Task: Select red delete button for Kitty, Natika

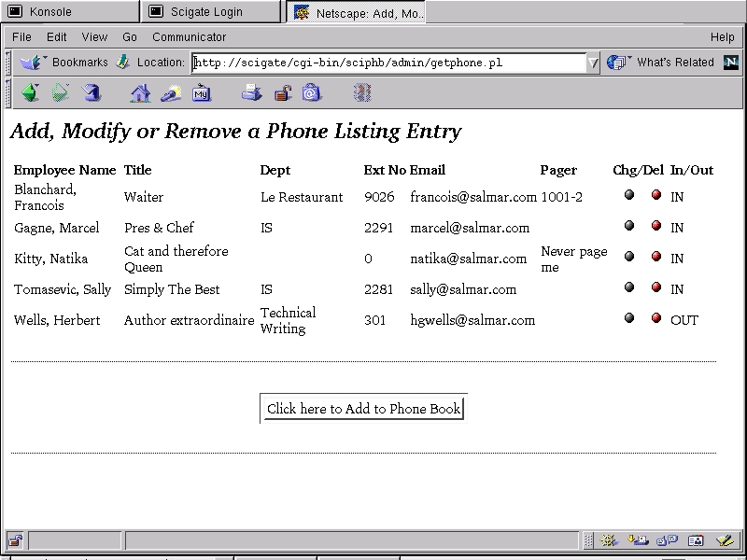Action: coord(656,257)
